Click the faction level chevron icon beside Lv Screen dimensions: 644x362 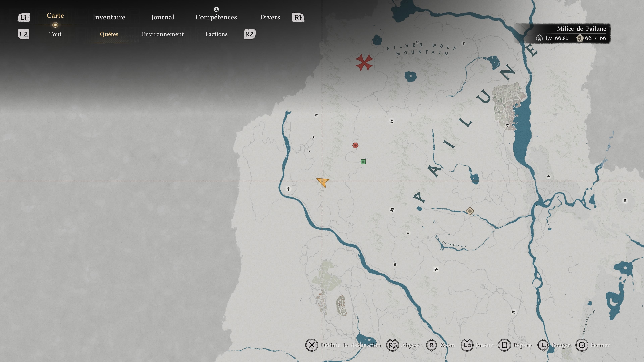[x=539, y=38]
